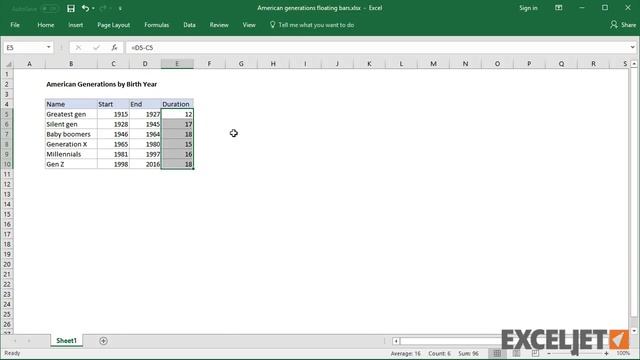
Task: Switch to Page Layout view icon in status bar
Action: (x=516, y=353)
